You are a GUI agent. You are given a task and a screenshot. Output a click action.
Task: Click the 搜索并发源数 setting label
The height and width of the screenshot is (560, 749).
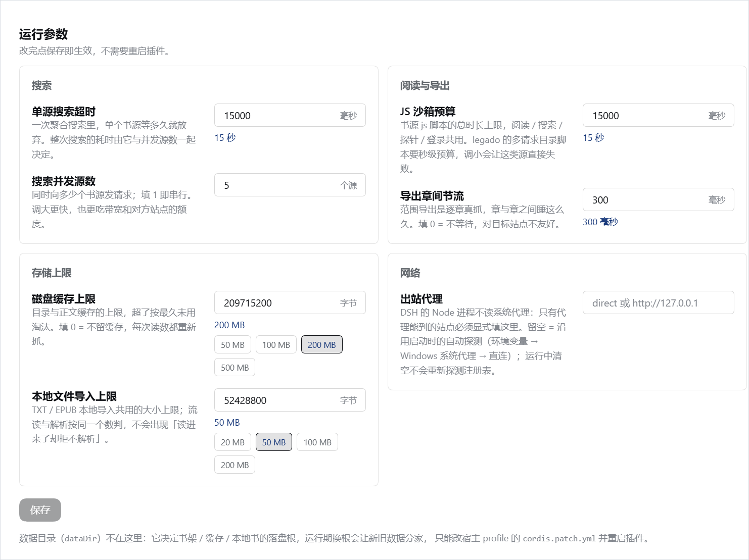click(x=64, y=181)
